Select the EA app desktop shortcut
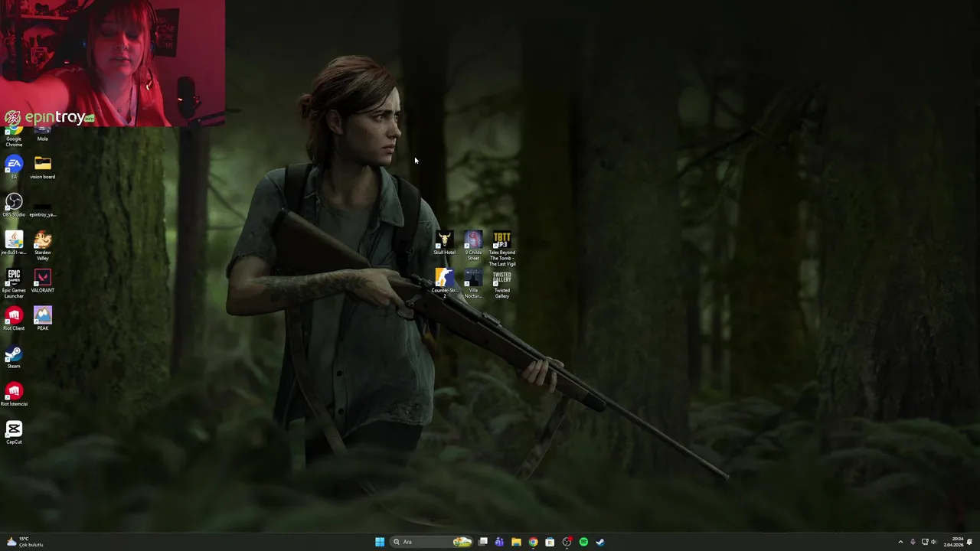980x551 pixels. pyautogui.click(x=14, y=168)
